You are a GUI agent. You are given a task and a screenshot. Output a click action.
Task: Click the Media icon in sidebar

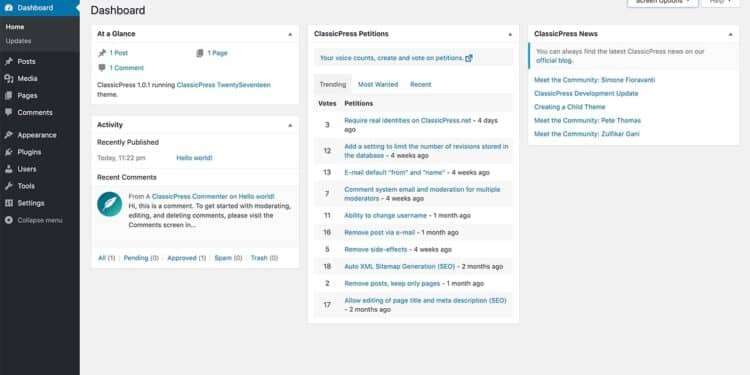coord(9,78)
